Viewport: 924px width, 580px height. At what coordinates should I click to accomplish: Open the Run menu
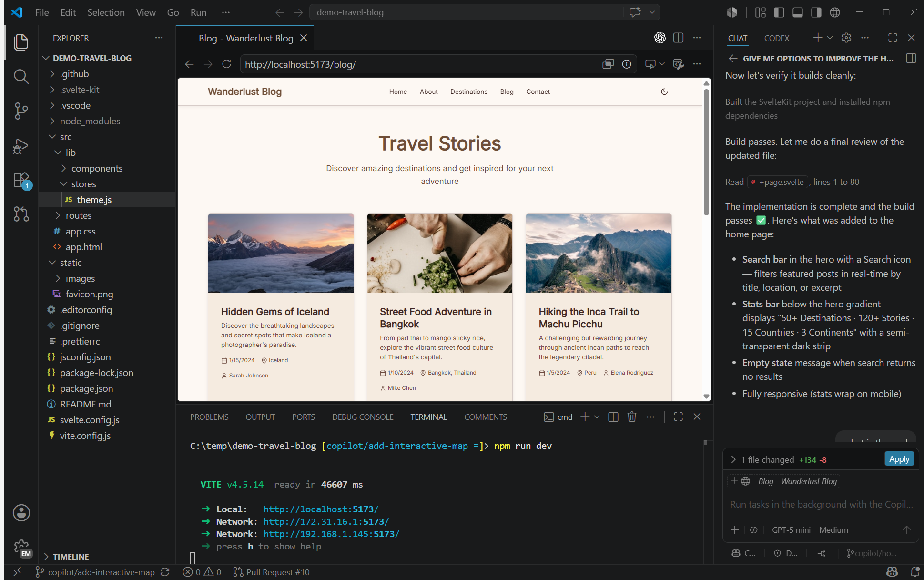(198, 12)
